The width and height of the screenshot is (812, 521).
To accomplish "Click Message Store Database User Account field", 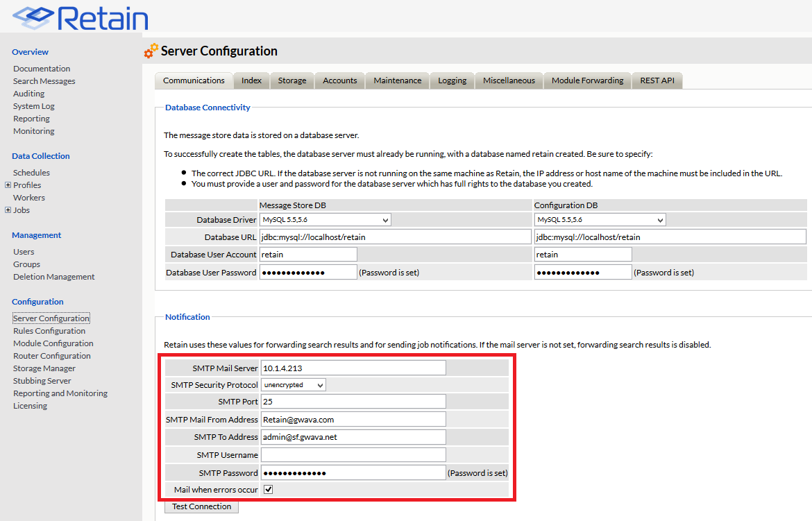I will click(308, 255).
